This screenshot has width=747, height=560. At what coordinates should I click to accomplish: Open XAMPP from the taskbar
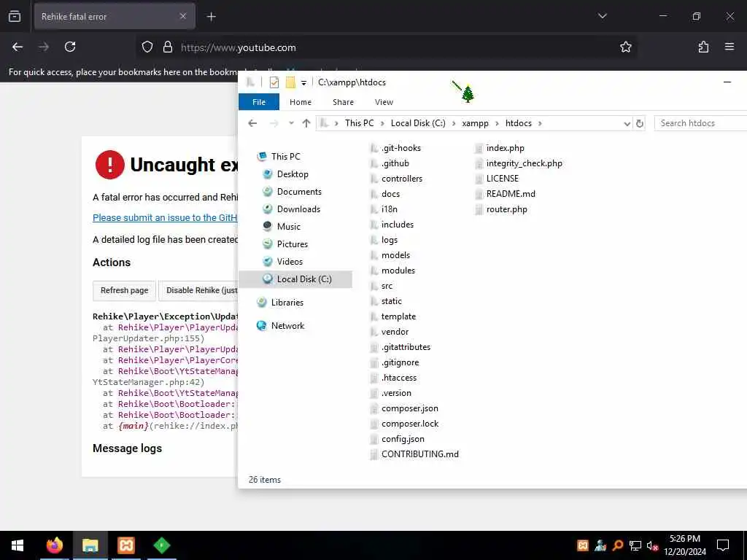point(125,545)
